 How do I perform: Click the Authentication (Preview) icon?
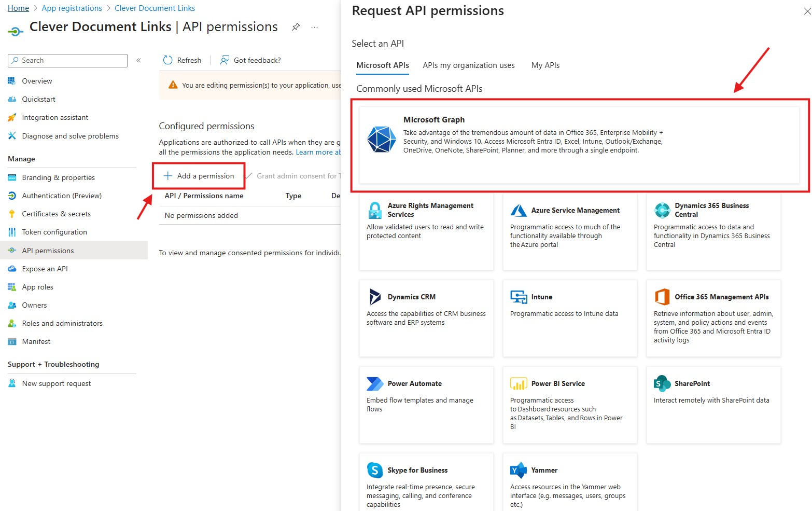(x=12, y=196)
